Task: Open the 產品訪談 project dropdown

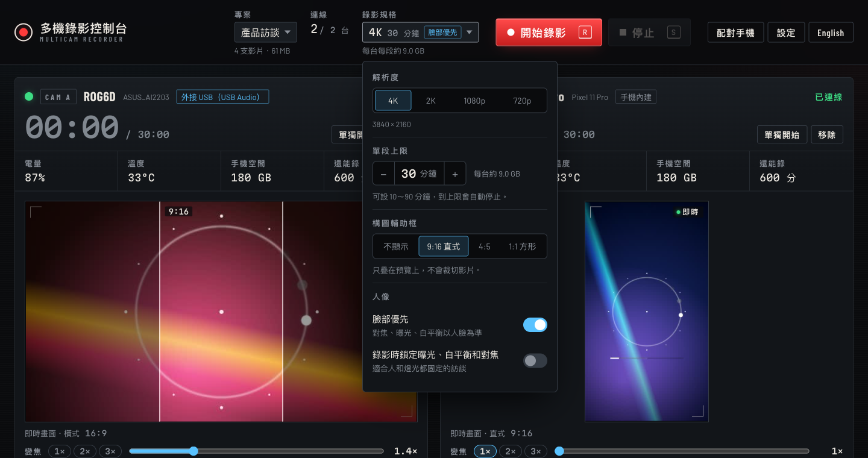Action: (266, 33)
